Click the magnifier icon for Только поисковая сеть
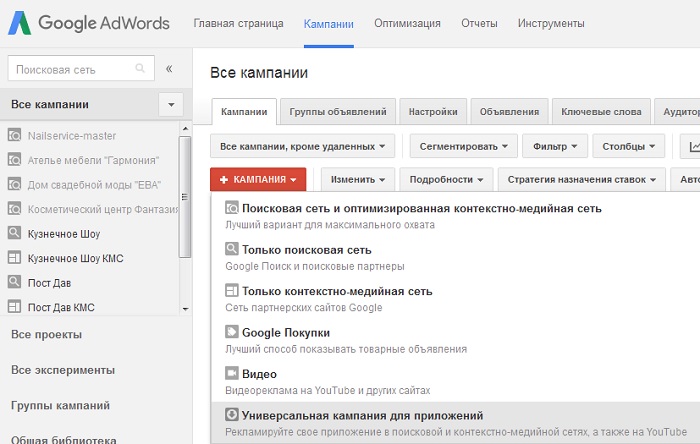 pos(232,249)
